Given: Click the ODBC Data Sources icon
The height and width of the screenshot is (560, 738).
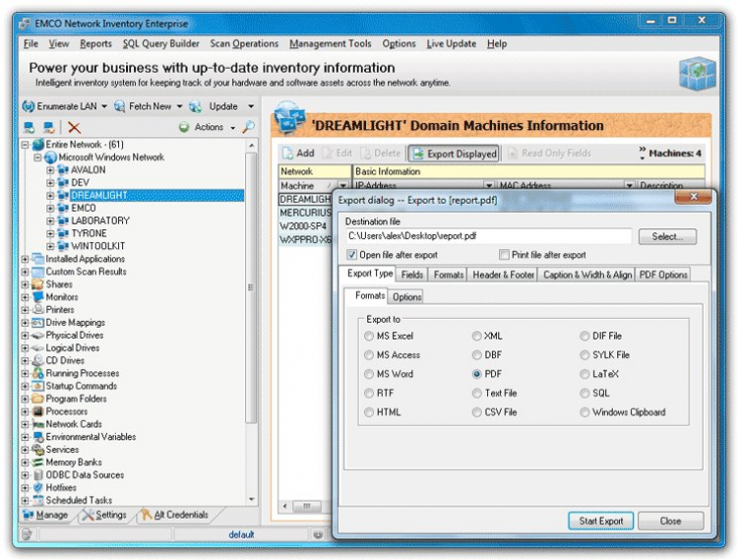Looking at the screenshot, I should [x=37, y=474].
